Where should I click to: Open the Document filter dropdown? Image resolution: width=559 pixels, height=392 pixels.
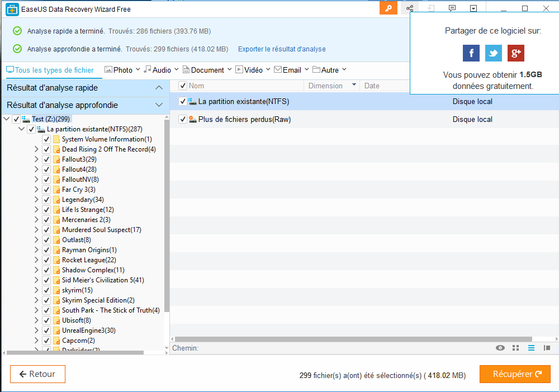[229, 69]
